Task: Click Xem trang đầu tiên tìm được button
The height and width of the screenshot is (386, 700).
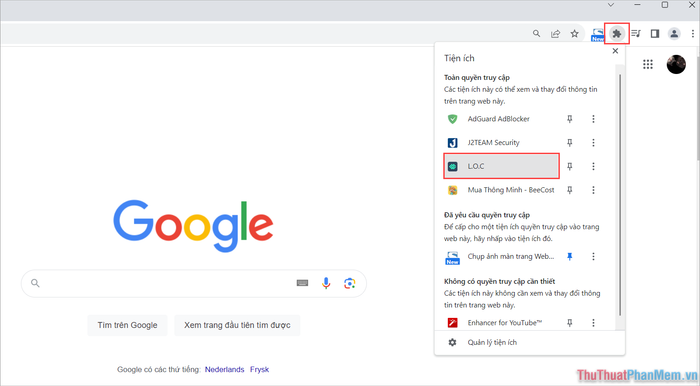Action: pos(237,325)
